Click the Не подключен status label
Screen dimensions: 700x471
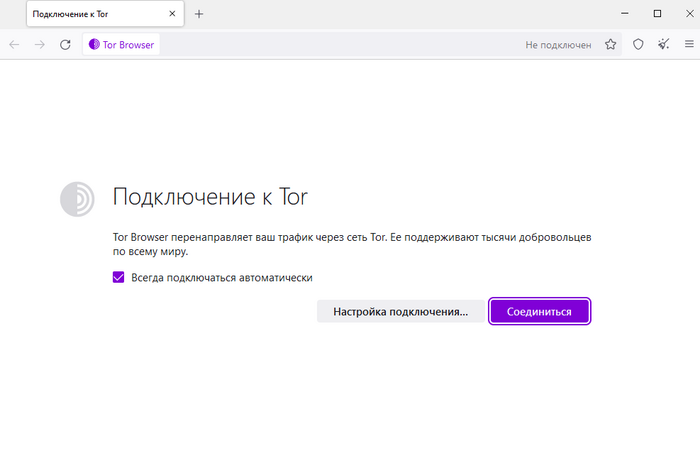558,45
